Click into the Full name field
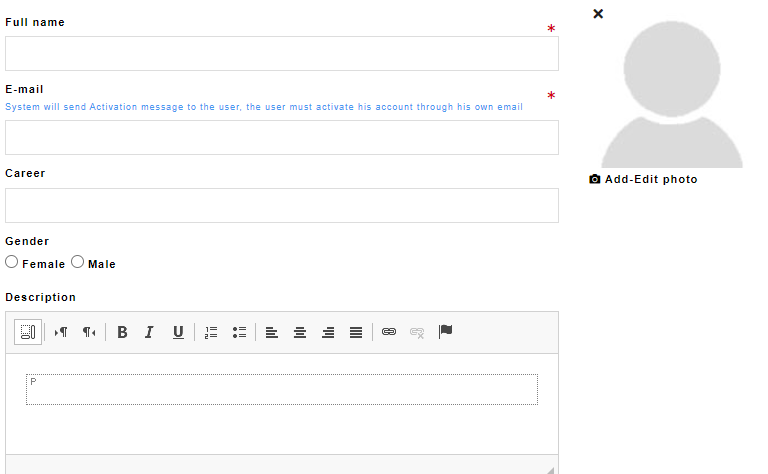768x474 pixels. [x=281, y=54]
